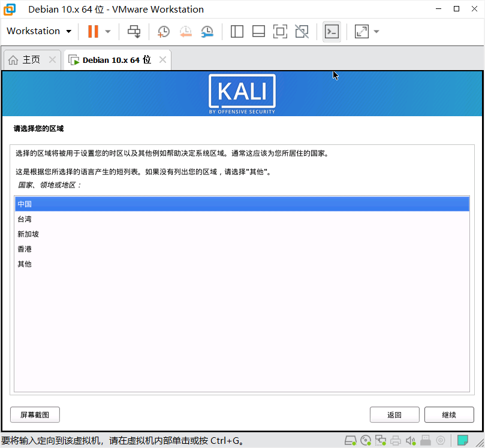Choose 新加坡 from the region list

tap(242, 234)
